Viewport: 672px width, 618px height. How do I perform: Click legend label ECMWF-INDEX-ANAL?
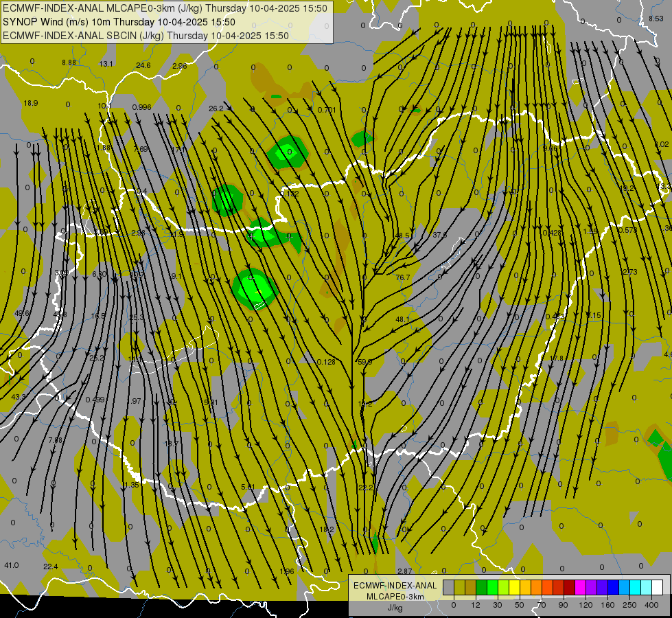(x=395, y=586)
